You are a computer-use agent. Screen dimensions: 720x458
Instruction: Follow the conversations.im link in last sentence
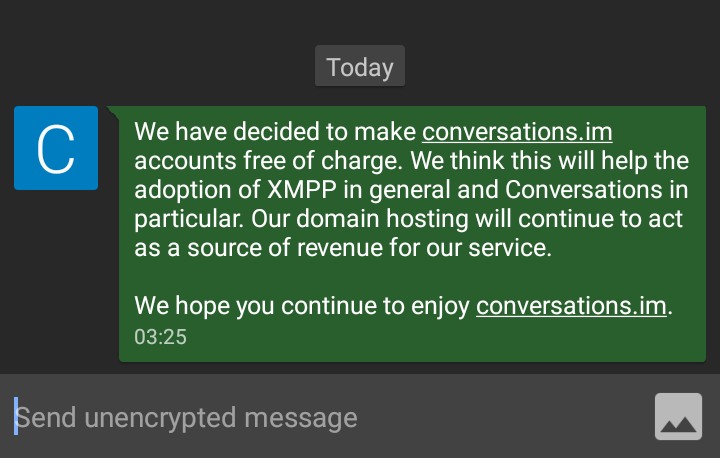(571, 306)
